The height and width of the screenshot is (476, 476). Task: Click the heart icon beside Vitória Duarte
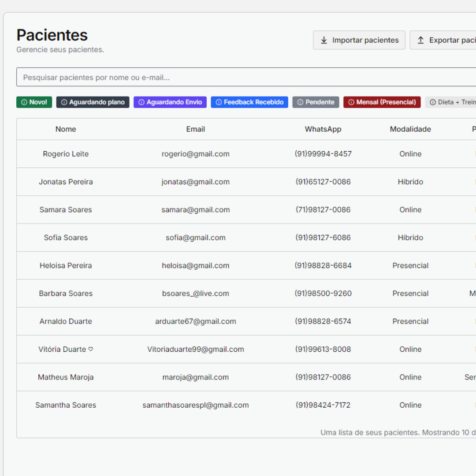pos(90,349)
